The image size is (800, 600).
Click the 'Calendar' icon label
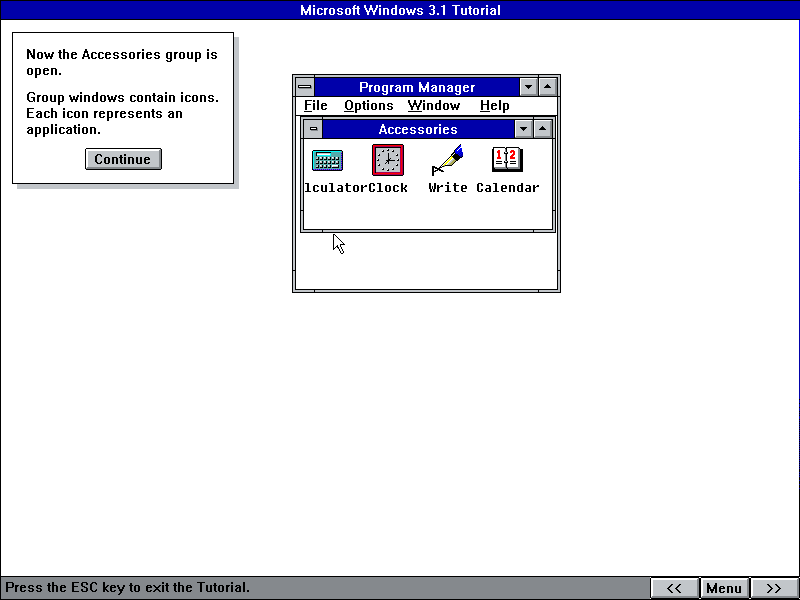[x=508, y=188]
